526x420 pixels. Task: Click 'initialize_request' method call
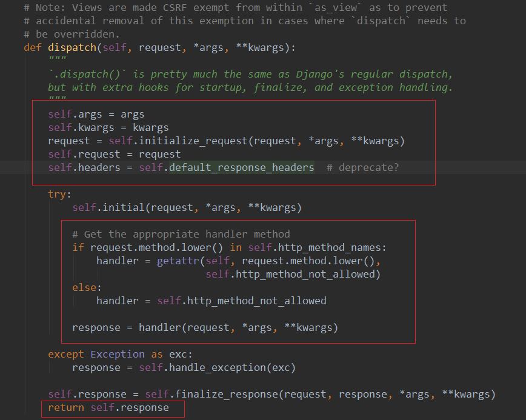point(193,141)
